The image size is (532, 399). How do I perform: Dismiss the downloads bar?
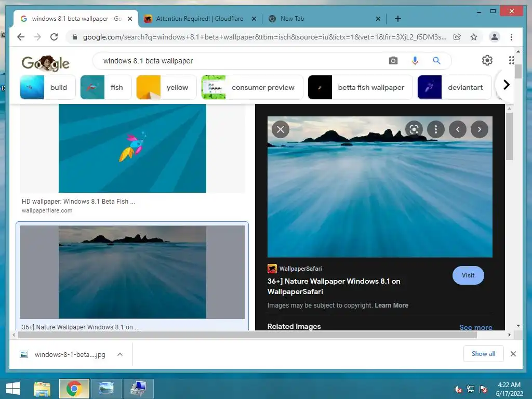[513, 354]
